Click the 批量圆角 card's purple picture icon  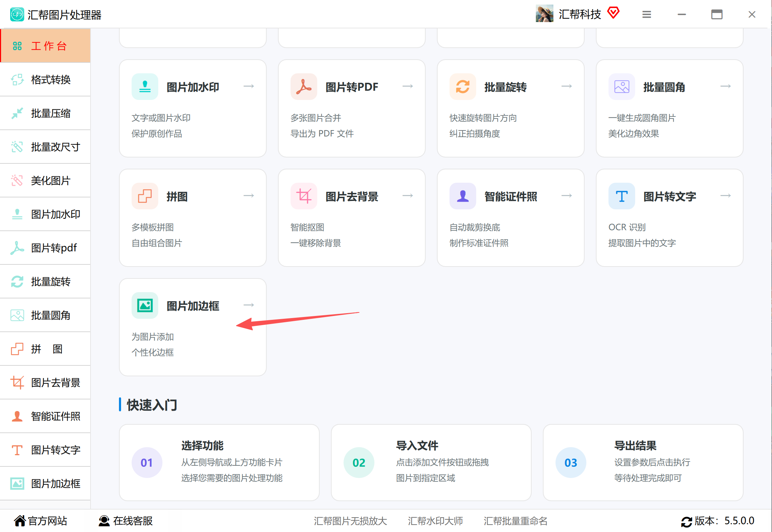pyautogui.click(x=622, y=87)
